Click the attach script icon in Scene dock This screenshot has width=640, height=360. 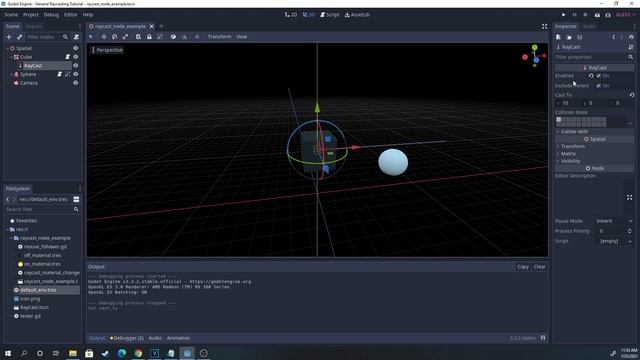coord(76,37)
